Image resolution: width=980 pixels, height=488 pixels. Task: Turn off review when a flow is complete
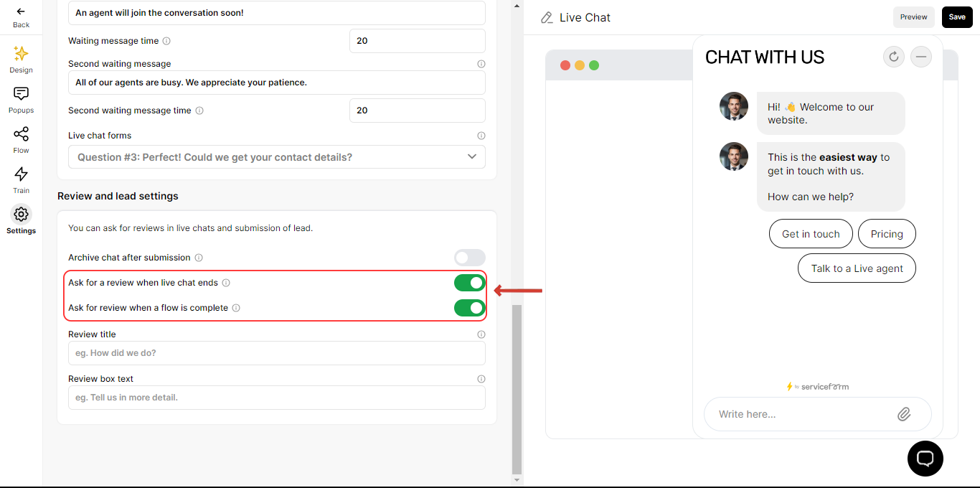click(x=470, y=308)
